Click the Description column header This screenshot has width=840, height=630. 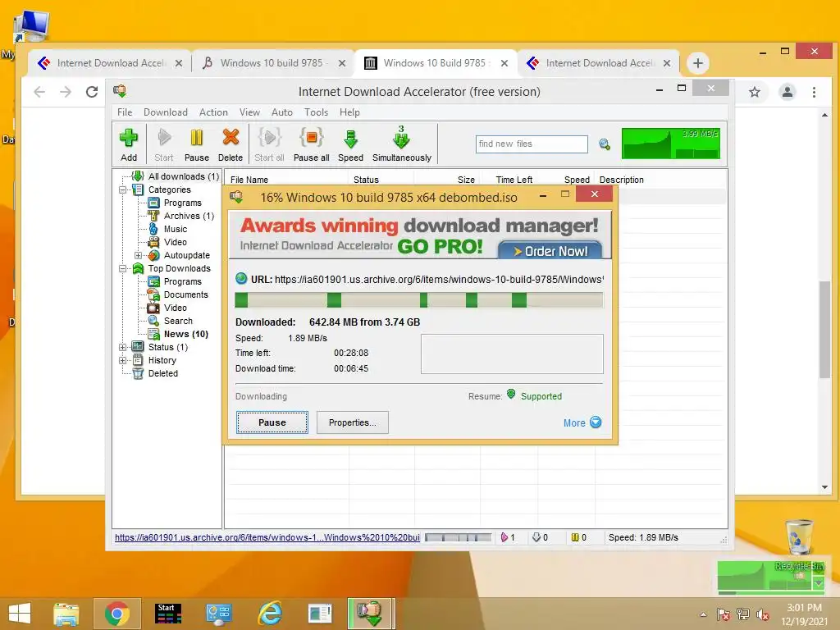coord(622,180)
